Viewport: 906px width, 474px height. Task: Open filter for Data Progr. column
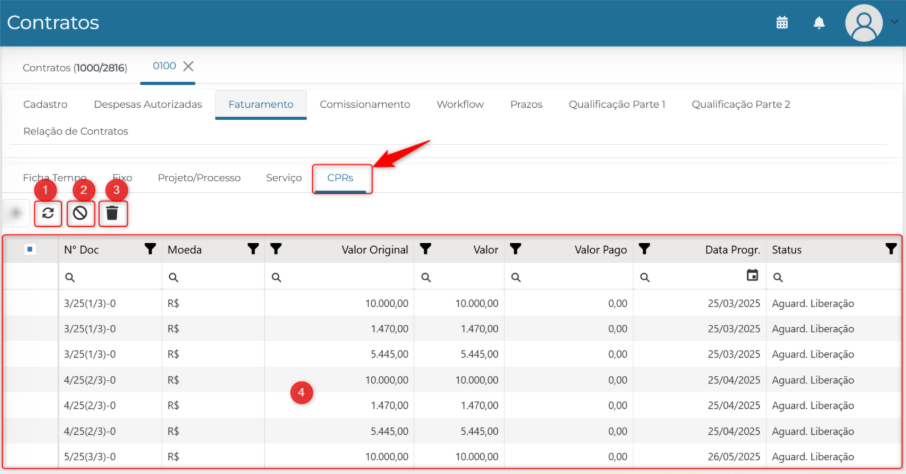point(644,249)
